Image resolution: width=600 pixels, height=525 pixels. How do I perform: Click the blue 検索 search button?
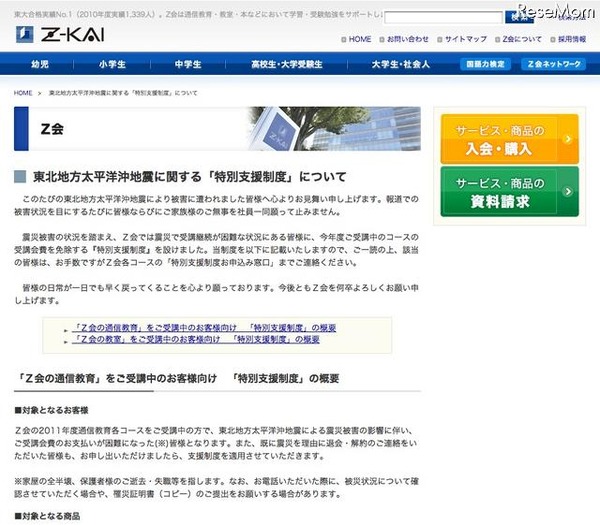[x=519, y=17]
